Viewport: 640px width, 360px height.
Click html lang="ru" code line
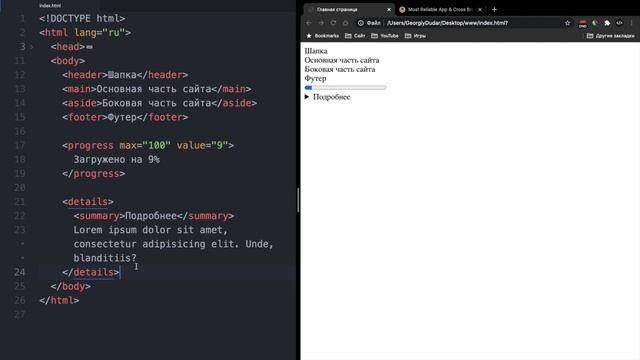pyautogui.click(x=85, y=33)
